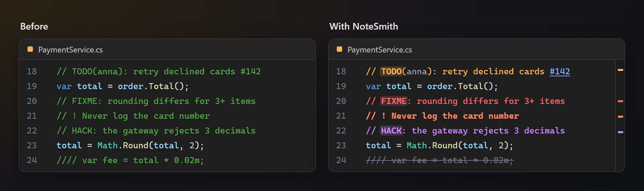
Task: Click line number 22 in NoteSmith panel
Action: tap(341, 131)
